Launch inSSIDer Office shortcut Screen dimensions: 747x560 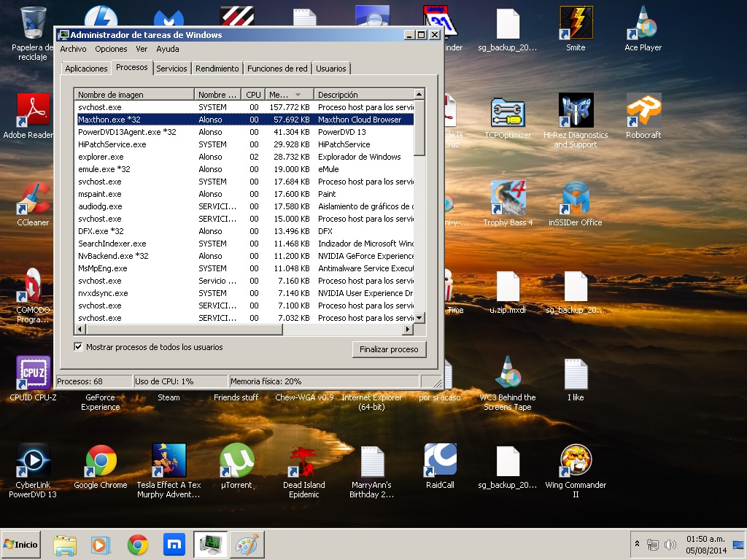click(x=575, y=204)
